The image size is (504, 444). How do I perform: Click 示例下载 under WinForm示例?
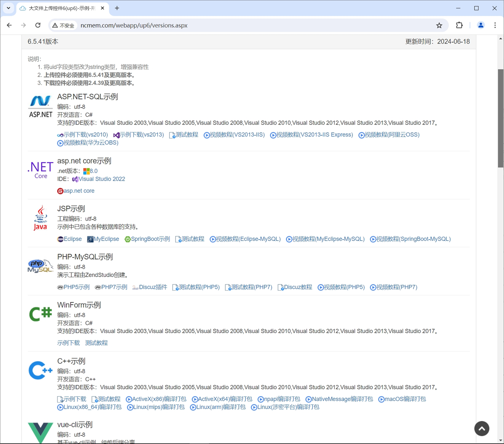[x=68, y=342]
